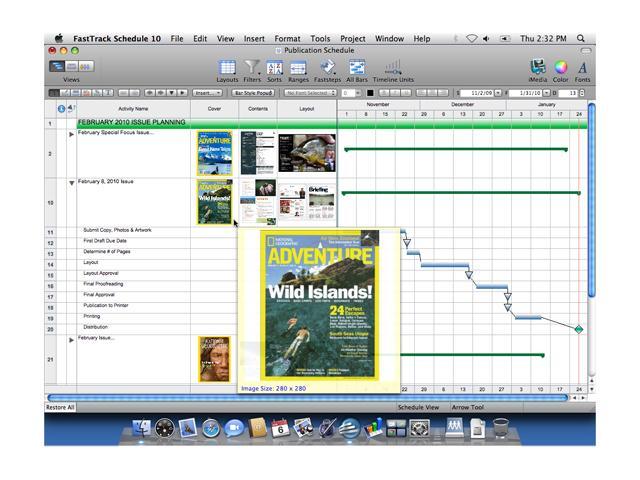Open the Color picker in the toolbar

tap(561, 68)
